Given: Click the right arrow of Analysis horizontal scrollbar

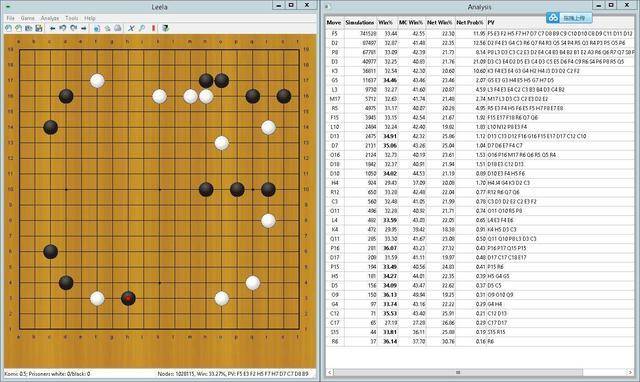Looking at the screenshot, I should coord(630,372).
